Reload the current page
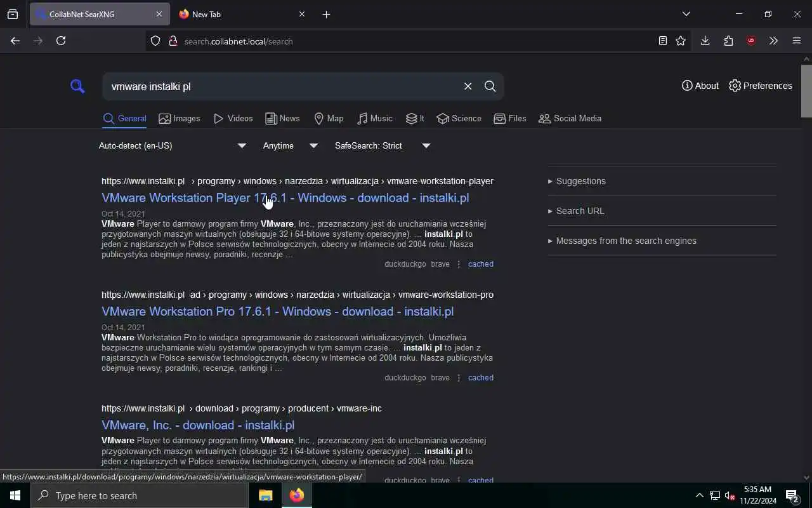Image resolution: width=812 pixels, height=508 pixels. click(x=61, y=41)
